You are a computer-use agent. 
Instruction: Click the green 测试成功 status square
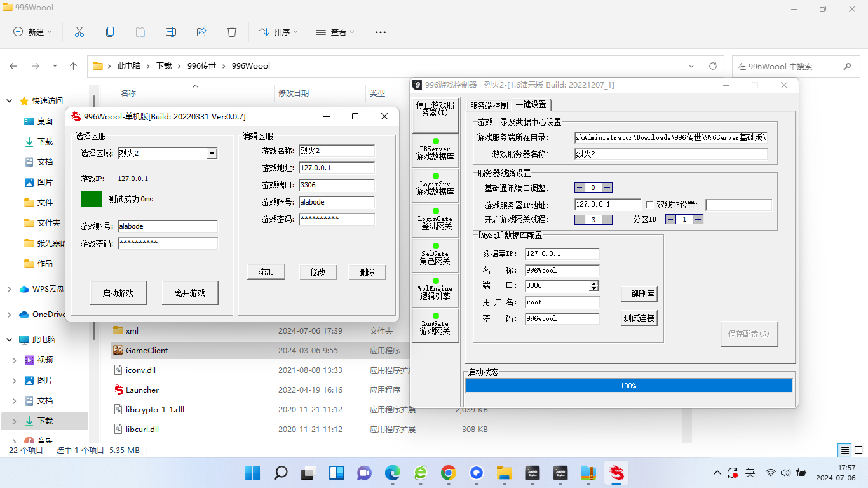(x=91, y=199)
